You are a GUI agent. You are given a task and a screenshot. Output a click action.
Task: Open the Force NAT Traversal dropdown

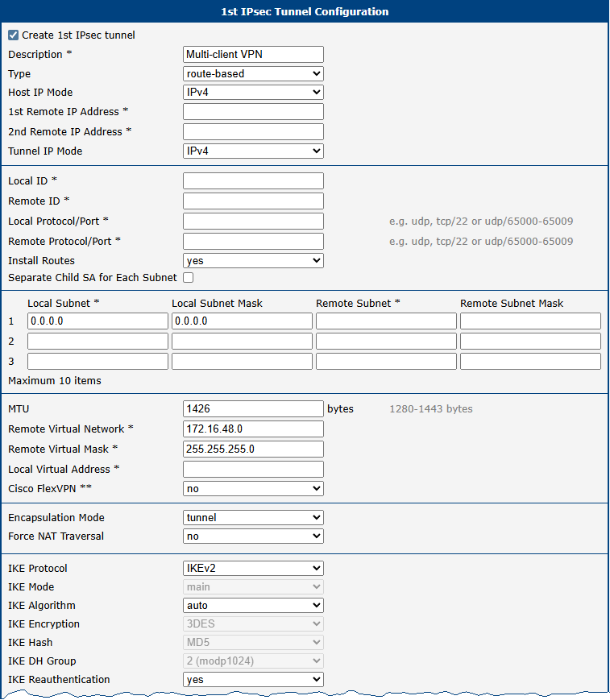[x=253, y=536]
